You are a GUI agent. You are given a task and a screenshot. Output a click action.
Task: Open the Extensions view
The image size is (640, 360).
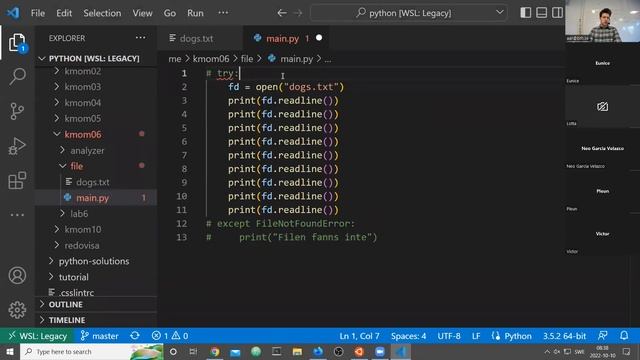(17, 180)
